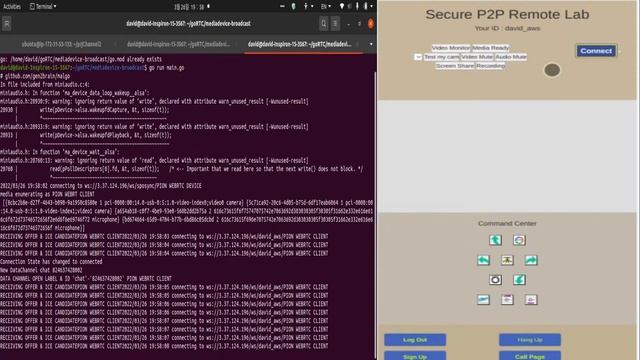640x360 pixels.
Task: Click the camera snapshot icon in Command Center
Action: point(495,280)
